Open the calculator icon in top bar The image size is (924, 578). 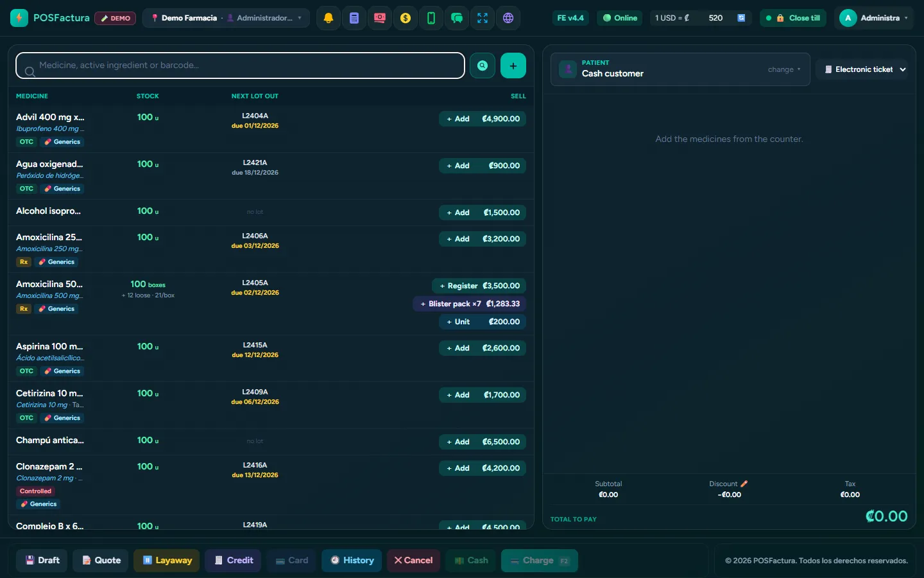point(354,18)
